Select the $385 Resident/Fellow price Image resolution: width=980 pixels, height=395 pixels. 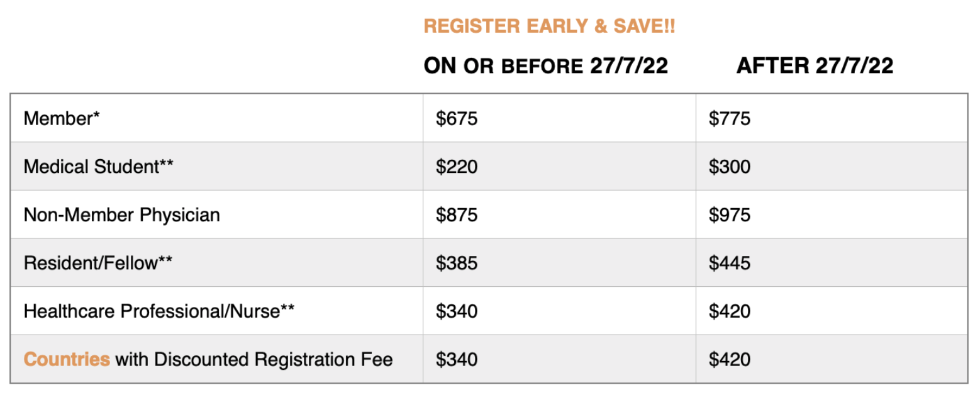[457, 263]
